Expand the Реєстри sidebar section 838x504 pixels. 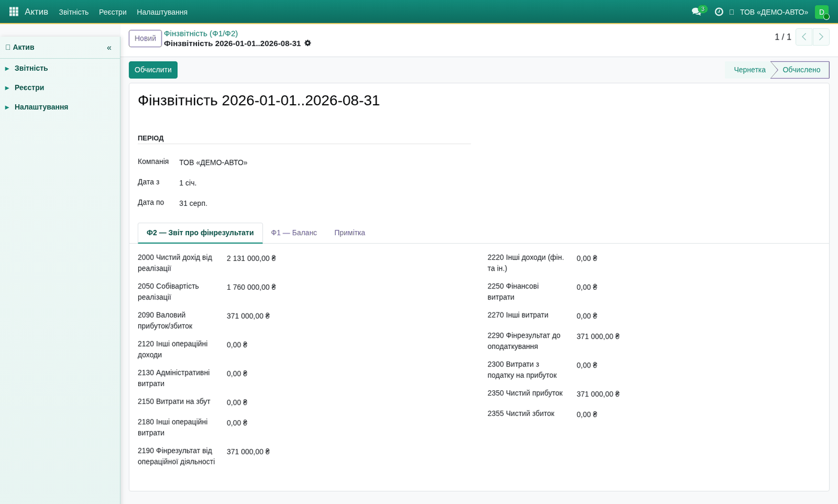[x=29, y=87]
